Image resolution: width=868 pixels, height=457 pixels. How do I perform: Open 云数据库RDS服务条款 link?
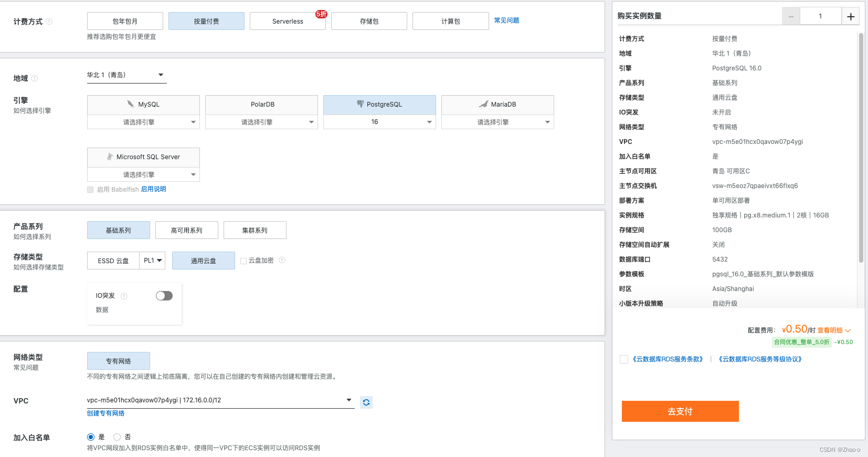click(668, 359)
